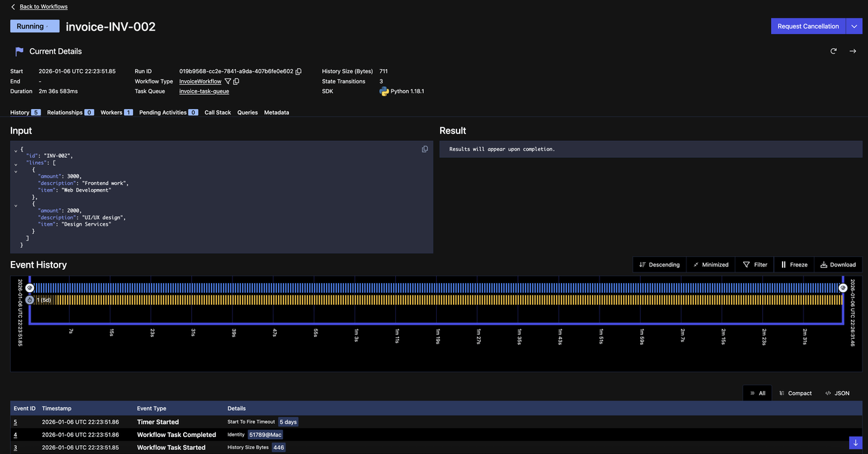Open the invoice-task-queue link
The image size is (868, 454).
(x=204, y=91)
